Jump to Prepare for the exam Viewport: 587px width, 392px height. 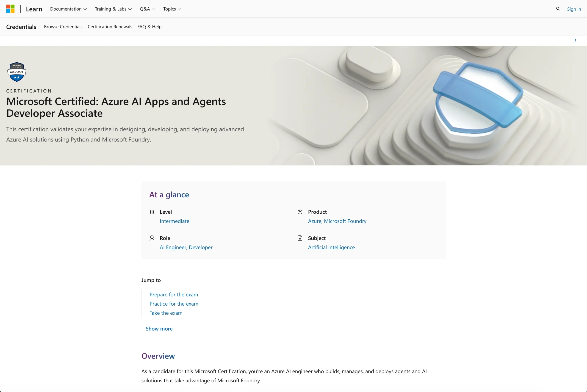174,295
